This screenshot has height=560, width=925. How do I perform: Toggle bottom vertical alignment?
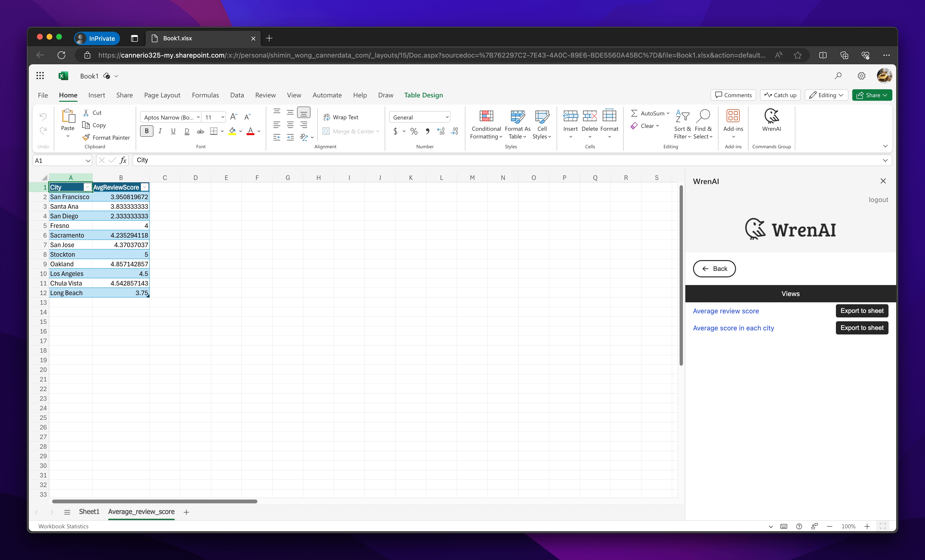(304, 112)
